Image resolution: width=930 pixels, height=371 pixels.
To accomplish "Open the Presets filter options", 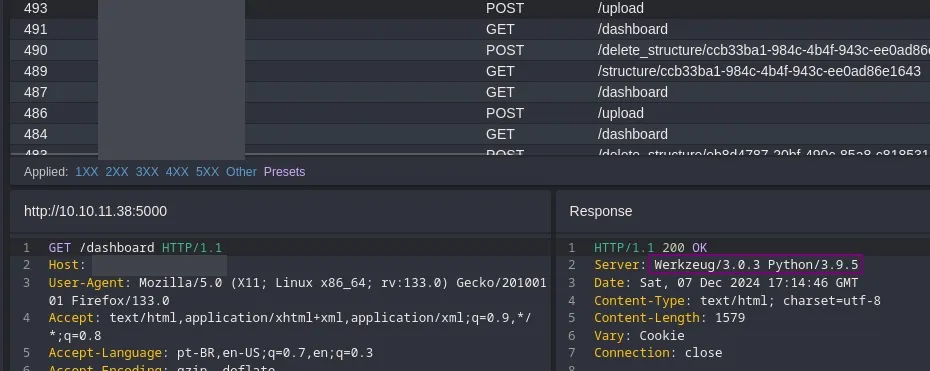I will tap(285, 172).
